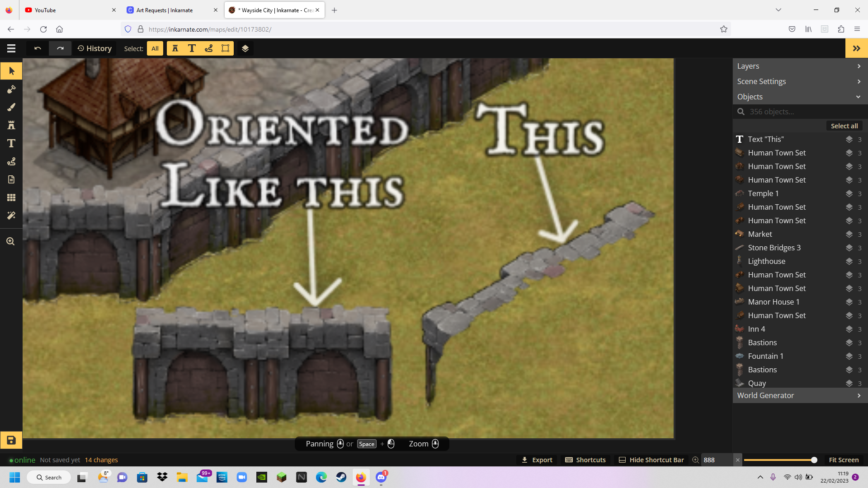This screenshot has height=488, width=868.
Task: Click the magnifier icon beside the zoom value
Action: (x=696, y=460)
